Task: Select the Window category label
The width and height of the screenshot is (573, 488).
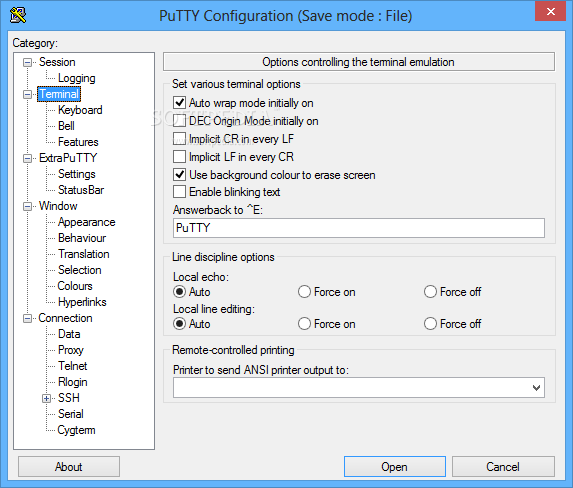Action: [58, 206]
